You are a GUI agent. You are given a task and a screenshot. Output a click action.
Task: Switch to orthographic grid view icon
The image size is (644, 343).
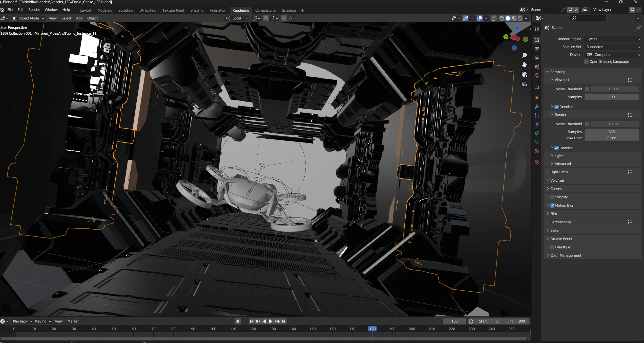pos(524,84)
